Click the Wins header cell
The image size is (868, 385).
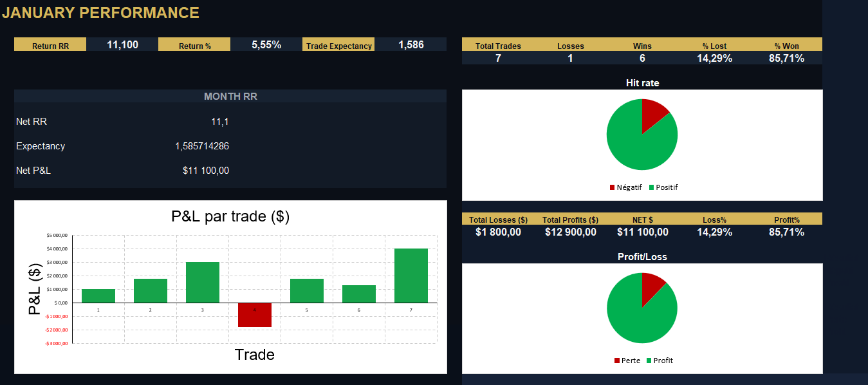tap(642, 46)
